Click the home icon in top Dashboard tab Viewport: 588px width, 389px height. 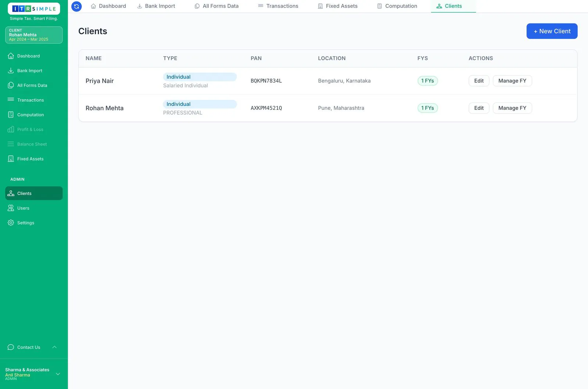tap(93, 6)
